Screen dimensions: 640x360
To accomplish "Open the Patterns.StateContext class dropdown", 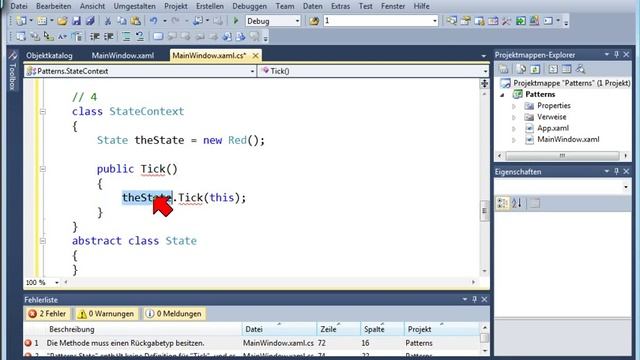I will coord(252,71).
